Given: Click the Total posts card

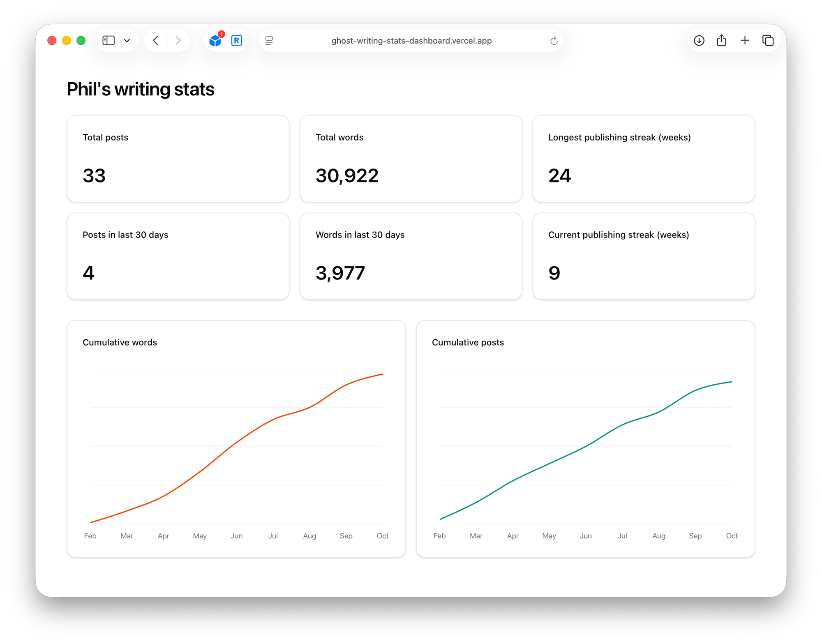Looking at the screenshot, I should click(178, 159).
